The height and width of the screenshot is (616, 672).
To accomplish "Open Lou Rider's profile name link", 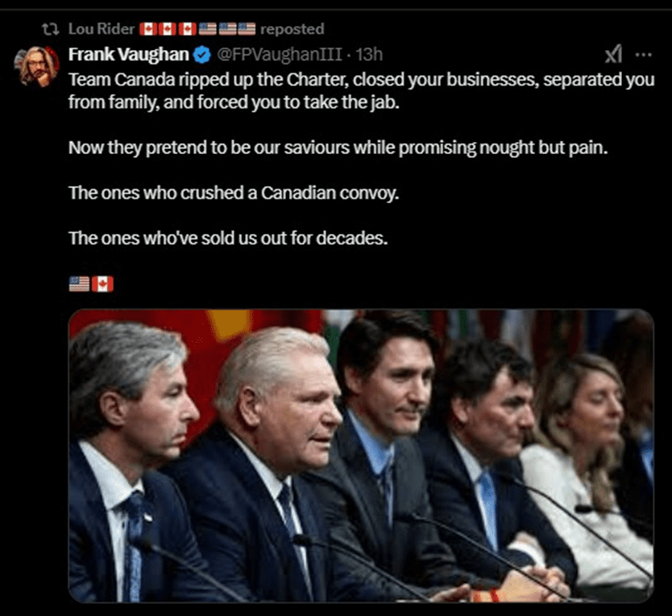I will (102, 29).
